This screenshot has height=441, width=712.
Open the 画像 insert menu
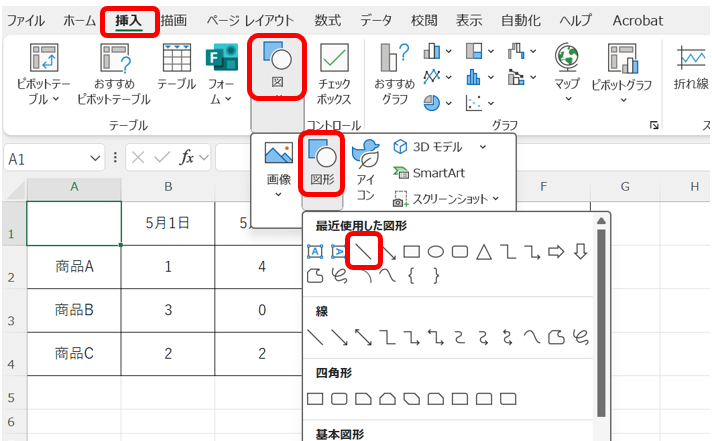(x=278, y=169)
